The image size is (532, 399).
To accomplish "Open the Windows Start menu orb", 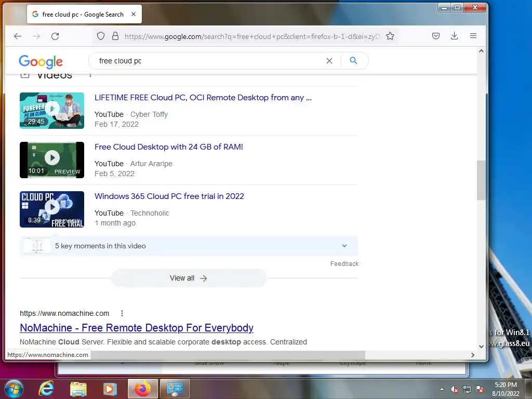I will (x=14, y=389).
